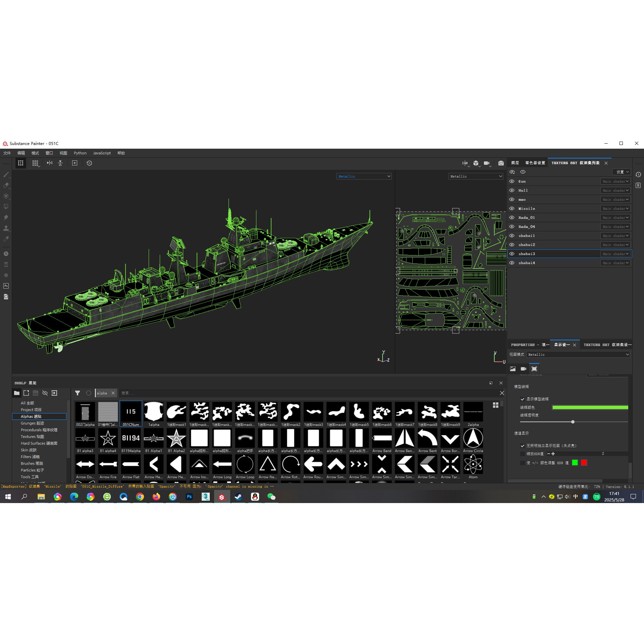Clear the alpha search filter
Image resolution: width=644 pixels, height=644 pixels.
pyautogui.click(x=113, y=393)
